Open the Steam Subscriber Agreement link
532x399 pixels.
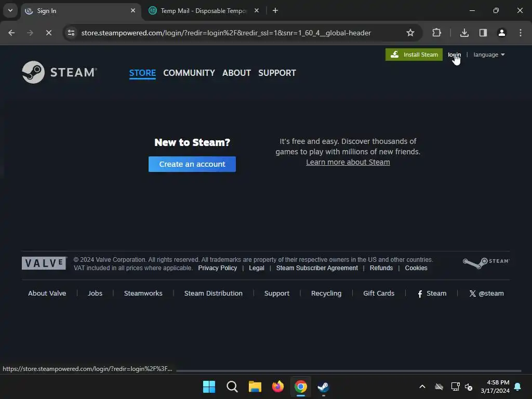[x=317, y=268]
